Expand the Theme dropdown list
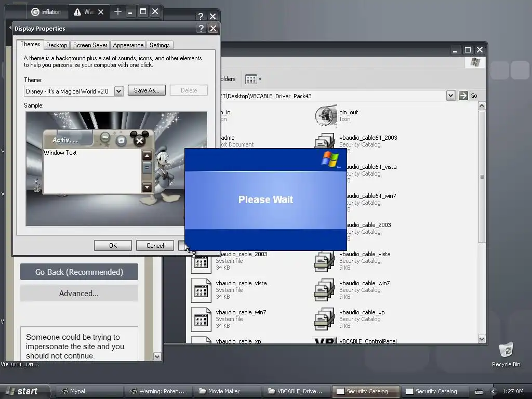 pos(118,91)
